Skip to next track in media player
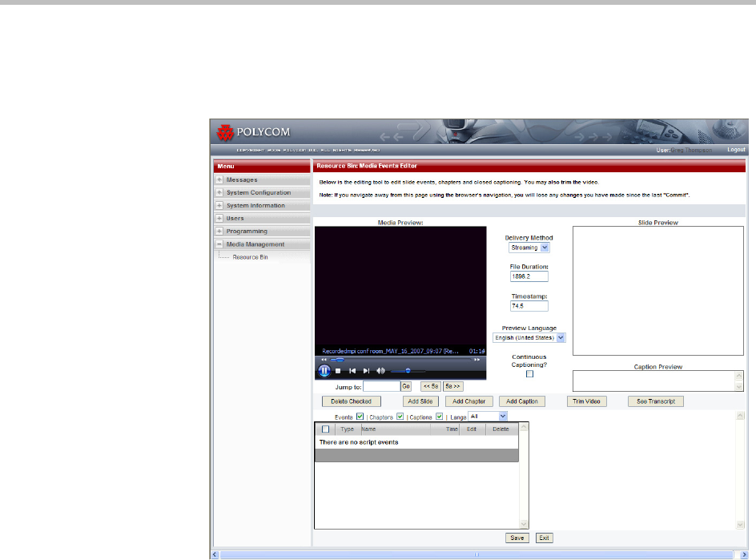 pyautogui.click(x=367, y=371)
